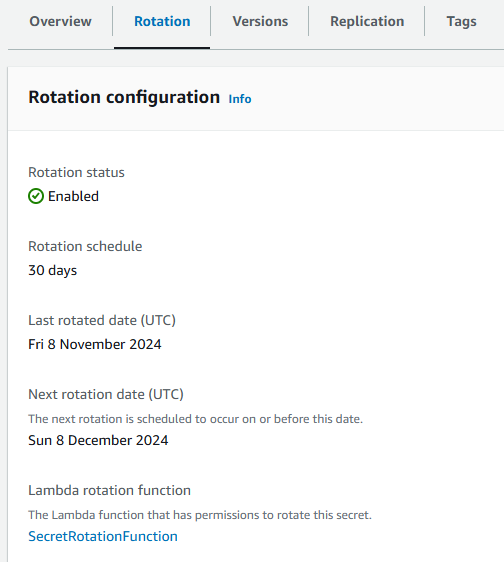
Task: Click the next rotation scheduled description text
Action: point(196,419)
